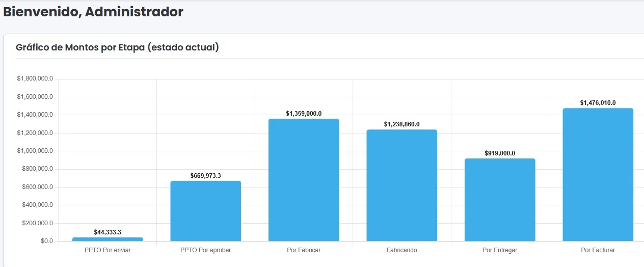Click the $669,973.3 value label

click(x=206, y=176)
